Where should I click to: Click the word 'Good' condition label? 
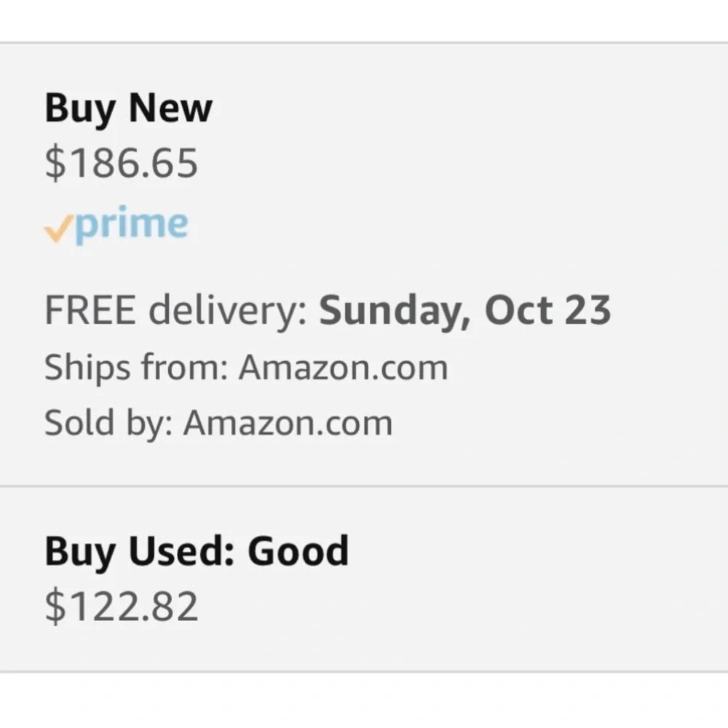point(298,550)
